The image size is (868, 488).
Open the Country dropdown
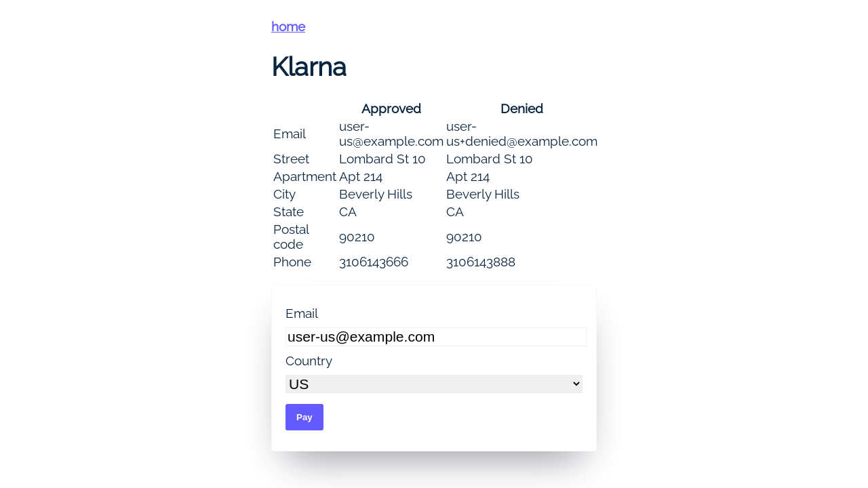[434, 384]
